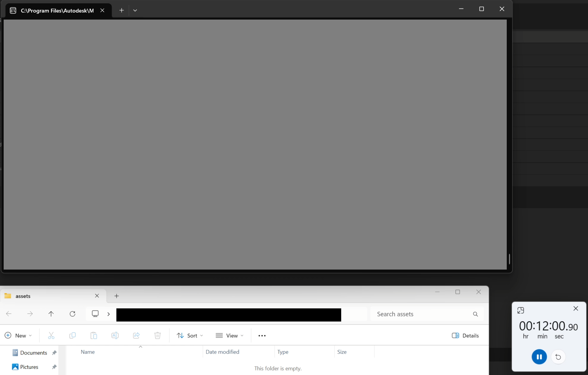Open the New item dropdown
The width and height of the screenshot is (588, 375).
18,336
